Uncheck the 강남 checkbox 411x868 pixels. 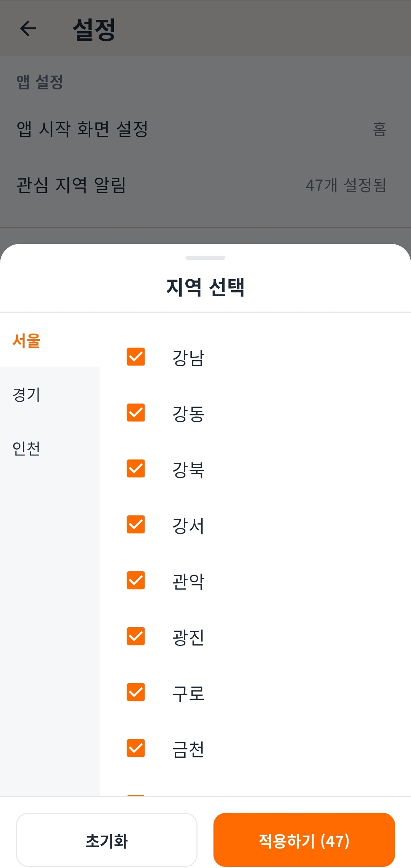point(136,357)
